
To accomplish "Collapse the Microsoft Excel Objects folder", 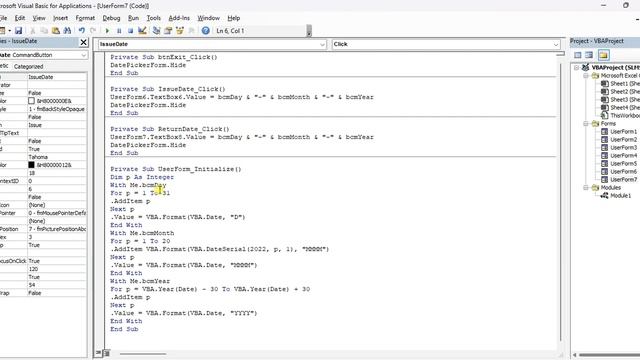I will [586, 76].
